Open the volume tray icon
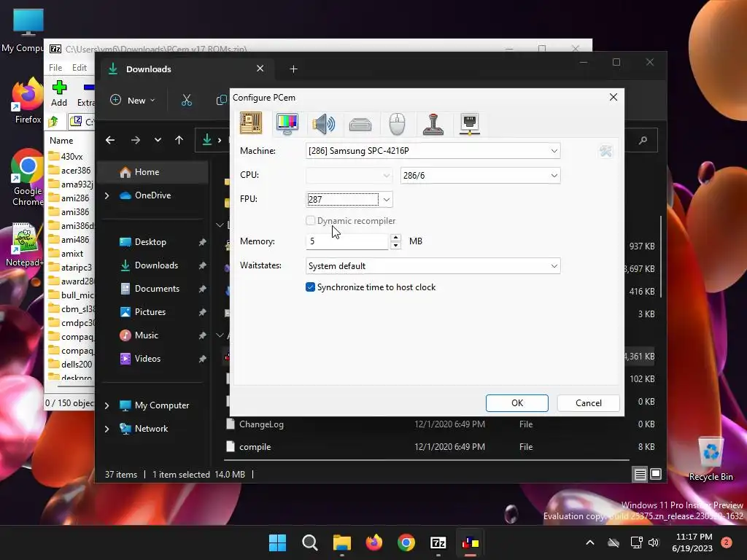Screen dimensions: 747x560 click(653, 542)
